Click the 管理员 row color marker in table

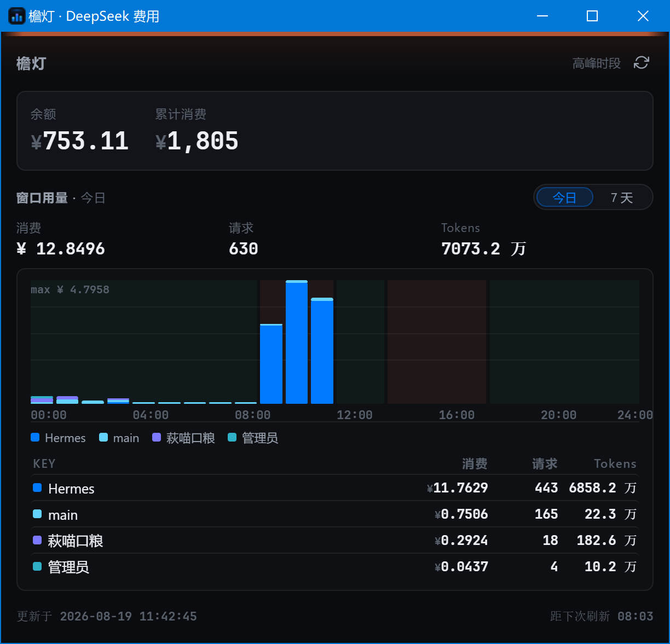[37, 566]
